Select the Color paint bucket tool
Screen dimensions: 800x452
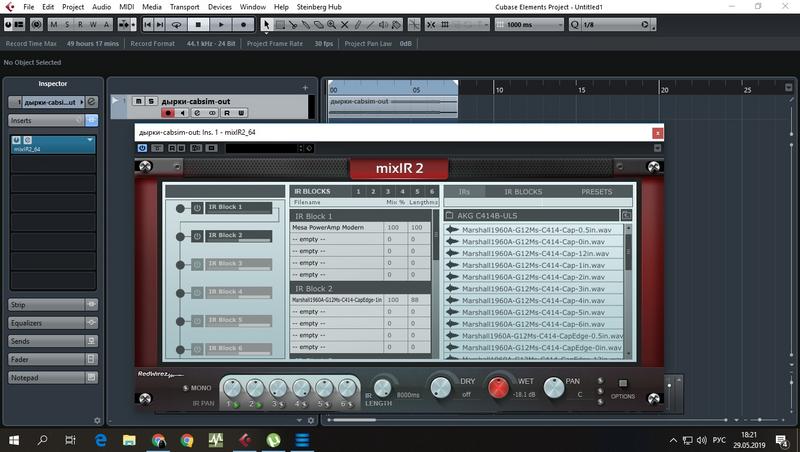click(x=396, y=24)
